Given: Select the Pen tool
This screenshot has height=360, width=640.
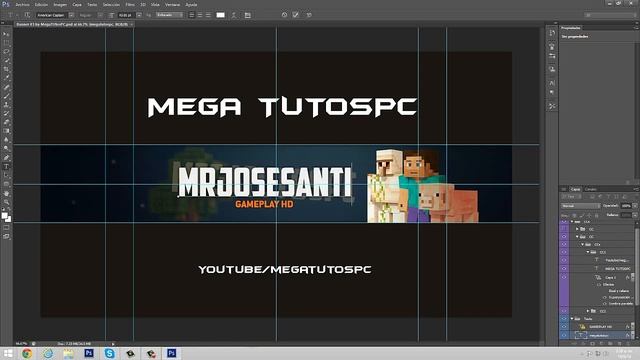Looking at the screenshot, I should point(6,158).
